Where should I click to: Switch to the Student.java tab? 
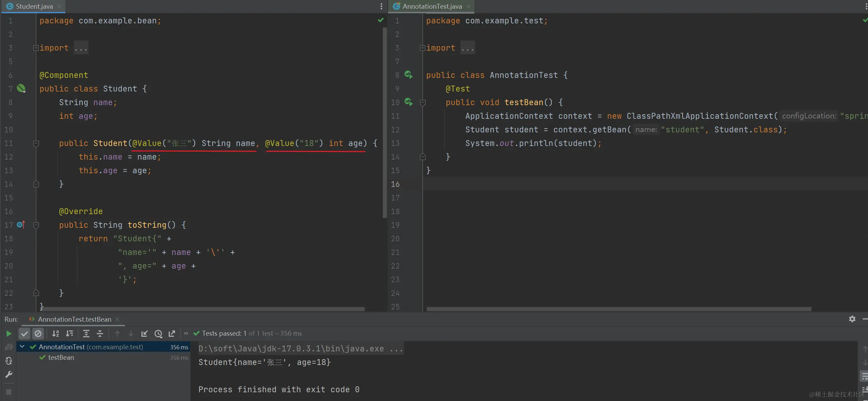click(34, 6)
